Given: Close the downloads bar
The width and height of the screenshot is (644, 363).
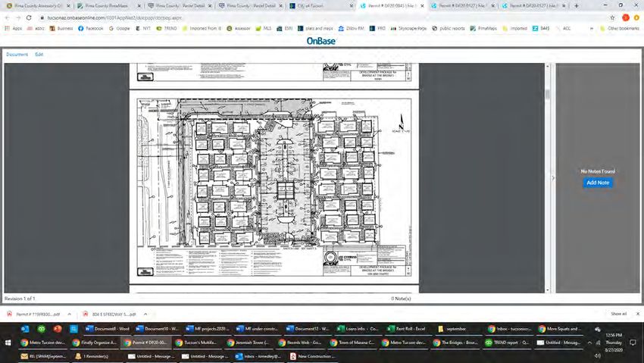Looking at the screenshot, I should point(637,314).
